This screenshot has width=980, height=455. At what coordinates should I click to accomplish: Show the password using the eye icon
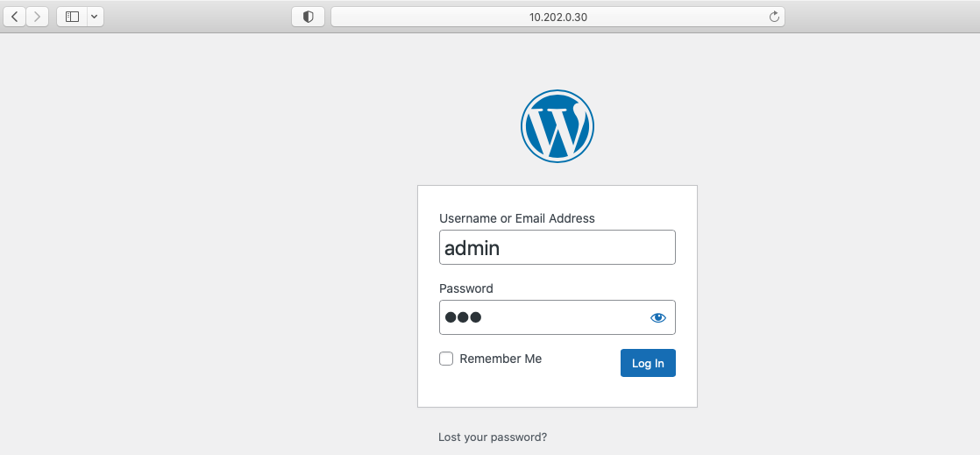point(658,317)
